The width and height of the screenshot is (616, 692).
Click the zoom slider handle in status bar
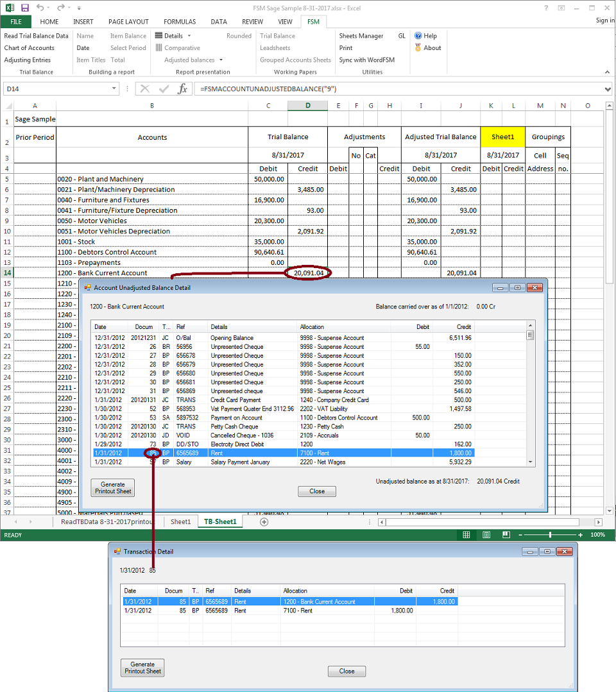click(550, 535)
